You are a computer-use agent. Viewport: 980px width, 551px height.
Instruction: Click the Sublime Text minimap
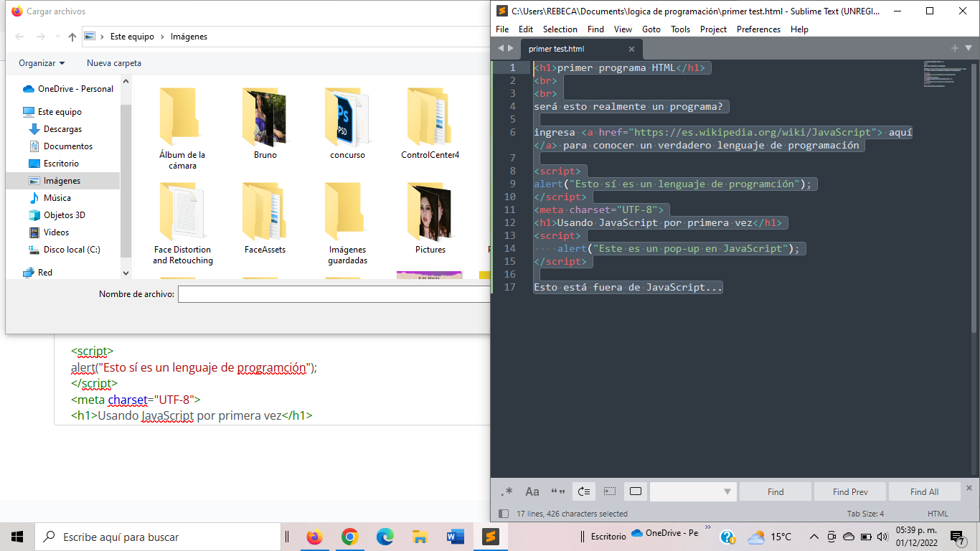point(943,75)
